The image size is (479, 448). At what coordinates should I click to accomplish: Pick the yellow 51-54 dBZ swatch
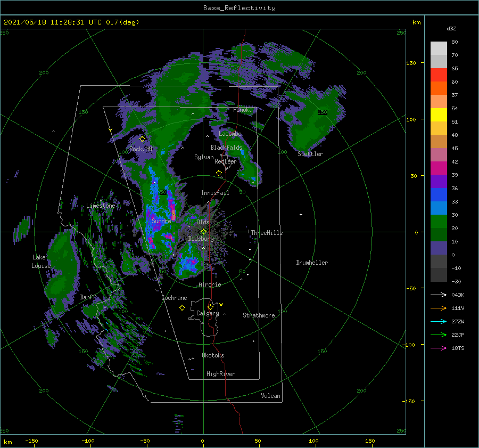coord(439,115)
